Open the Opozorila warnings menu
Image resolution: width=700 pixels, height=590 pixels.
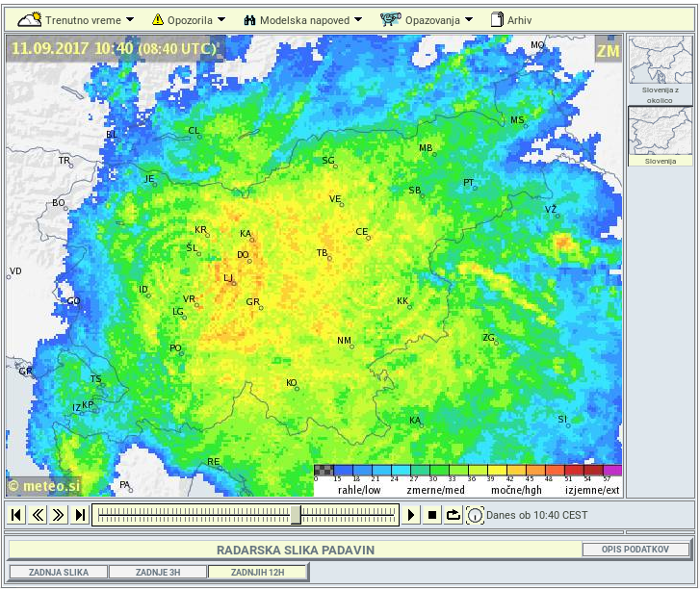(x=189, y=20)
